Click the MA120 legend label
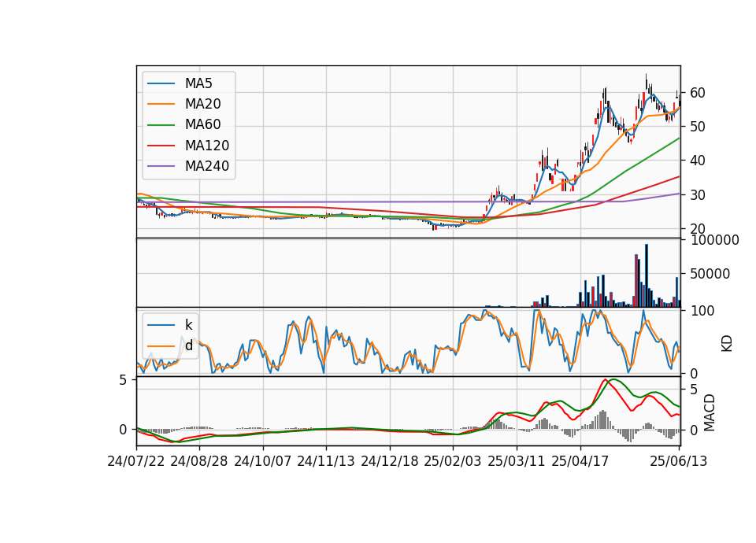 (207, 146)
